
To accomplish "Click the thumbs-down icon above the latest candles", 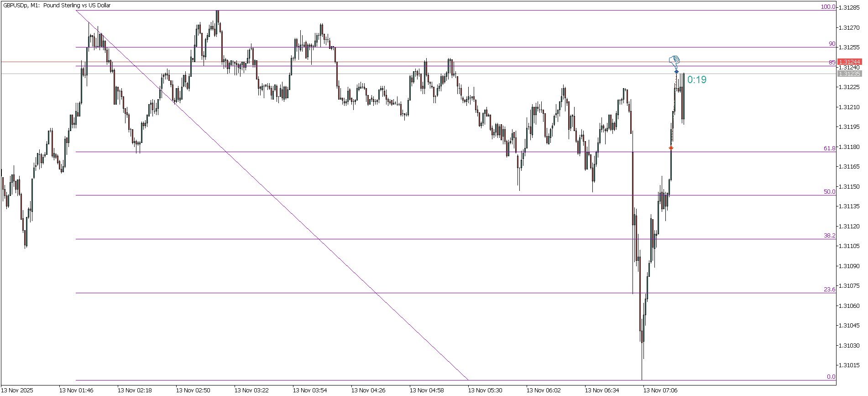I will click(674, 60).
